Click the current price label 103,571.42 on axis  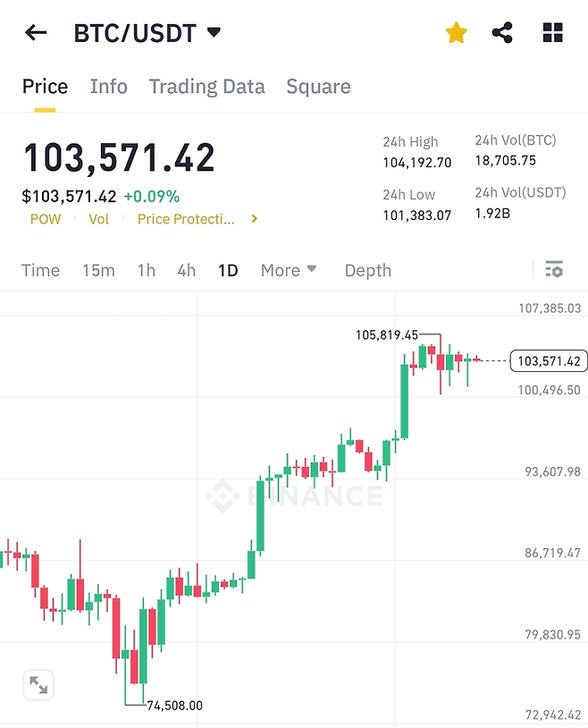pyautogui.click(x=549, y=361)
